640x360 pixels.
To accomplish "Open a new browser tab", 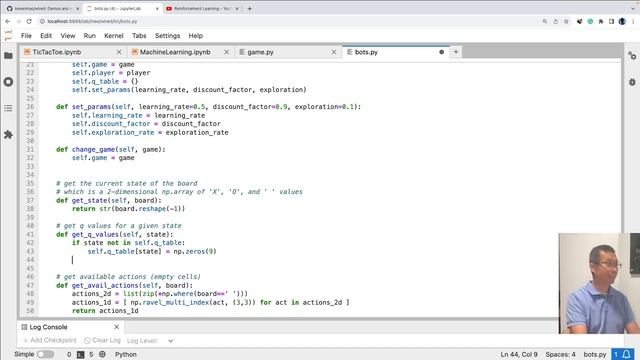I will pyautogui.click(x=249, y=8).
